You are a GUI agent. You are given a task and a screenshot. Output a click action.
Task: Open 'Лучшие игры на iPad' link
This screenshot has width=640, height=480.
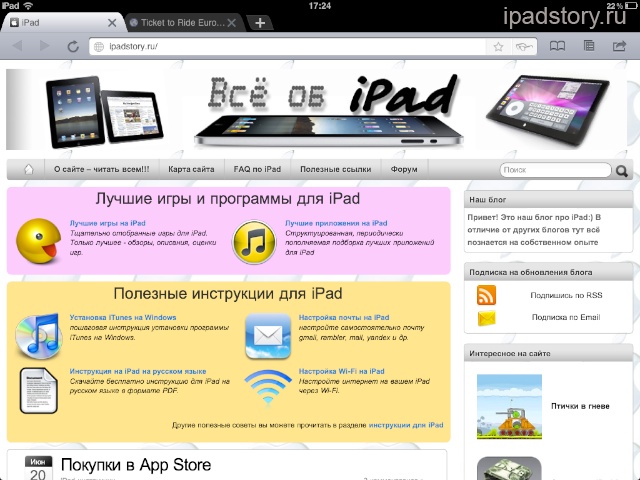108,223
